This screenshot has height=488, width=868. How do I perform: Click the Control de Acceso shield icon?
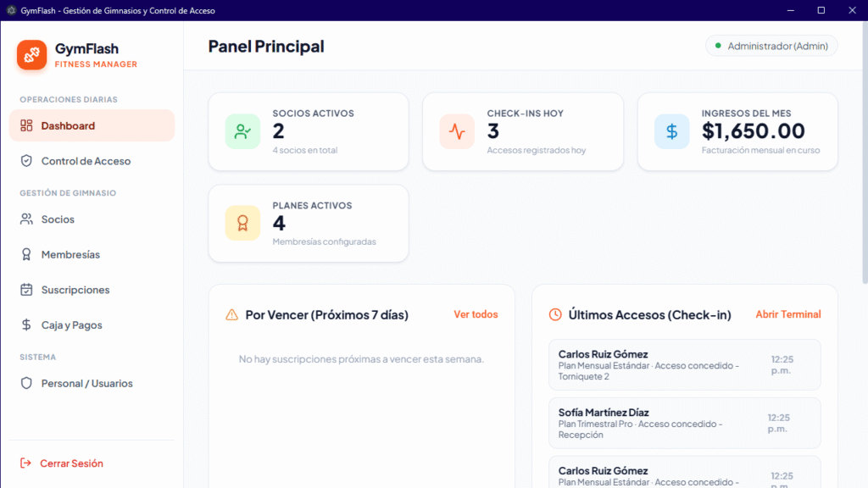(x=26, y=161)
